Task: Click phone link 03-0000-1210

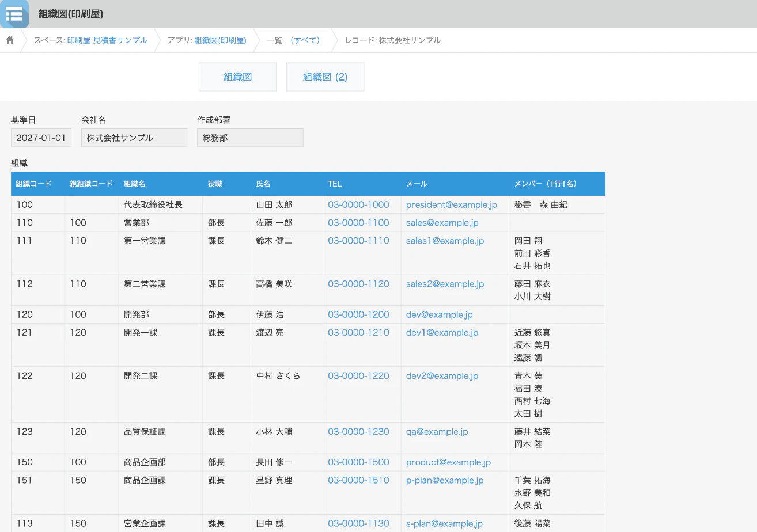Action: [x=358, y=332]
